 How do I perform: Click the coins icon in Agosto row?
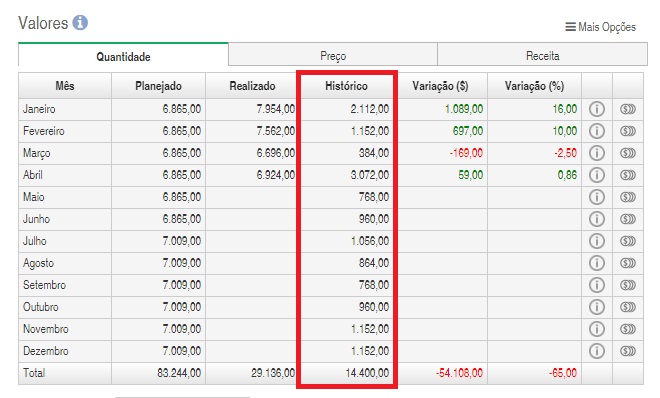628,263
